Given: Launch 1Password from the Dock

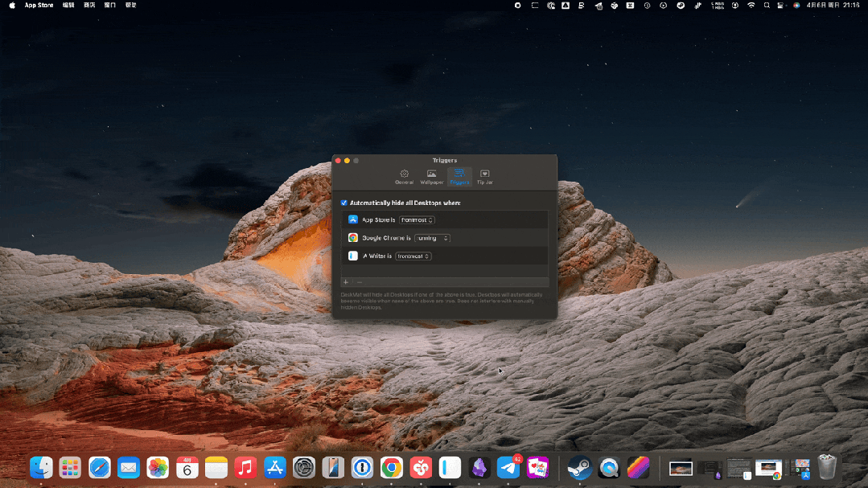Looking at the screenshot, I should 362,468.
